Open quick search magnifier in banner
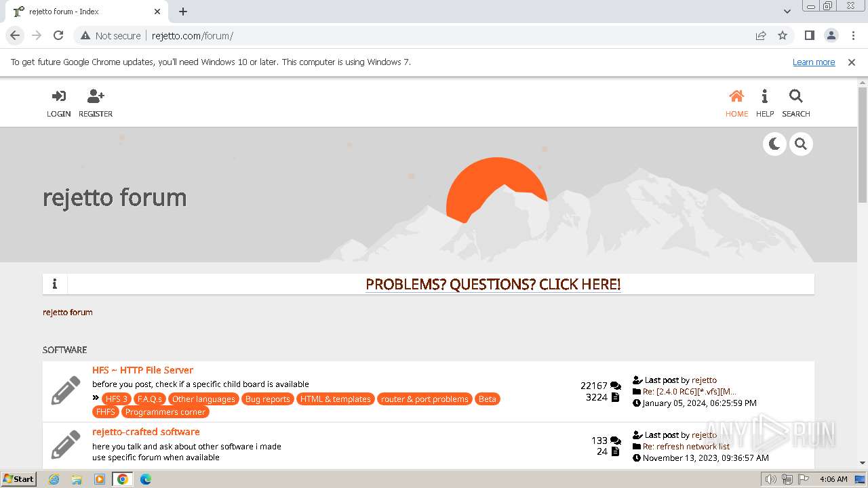Screen dimensions: 868x488 click(x=801, y=144)
